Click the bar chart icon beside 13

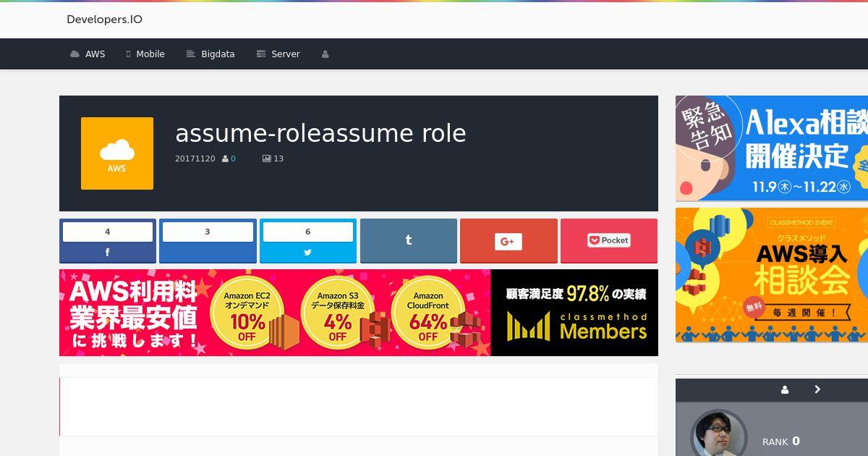[x=267, y=159]
